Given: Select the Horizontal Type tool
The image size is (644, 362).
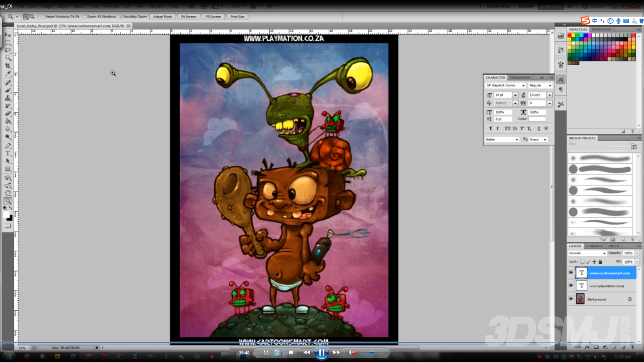Looking at the screenshot, I should coord(8,153).
